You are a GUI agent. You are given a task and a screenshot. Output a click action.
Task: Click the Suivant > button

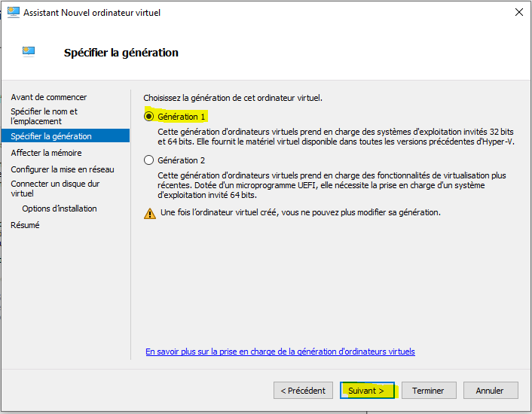coord(367,391)
